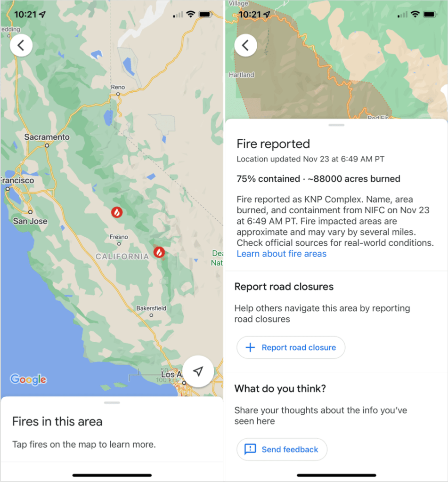Viewport: 448px width, 482px height.
Task: Select the fire marker southeast of Fresno
Action: 159,253
